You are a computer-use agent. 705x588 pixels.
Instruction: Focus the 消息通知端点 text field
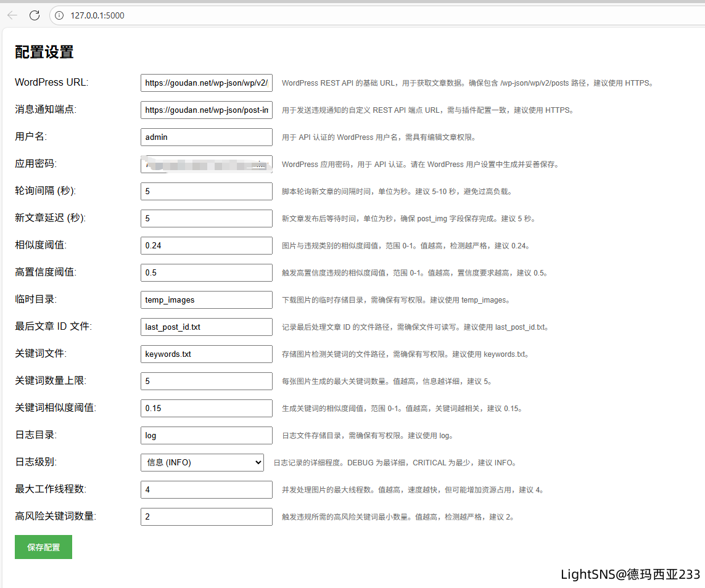point(207,110)
